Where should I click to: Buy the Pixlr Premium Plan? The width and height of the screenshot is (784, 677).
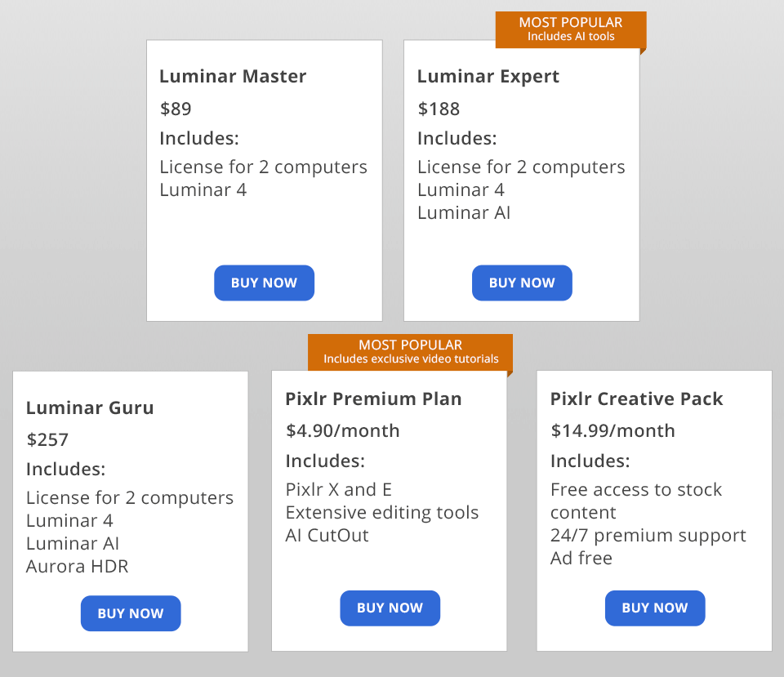390,608
